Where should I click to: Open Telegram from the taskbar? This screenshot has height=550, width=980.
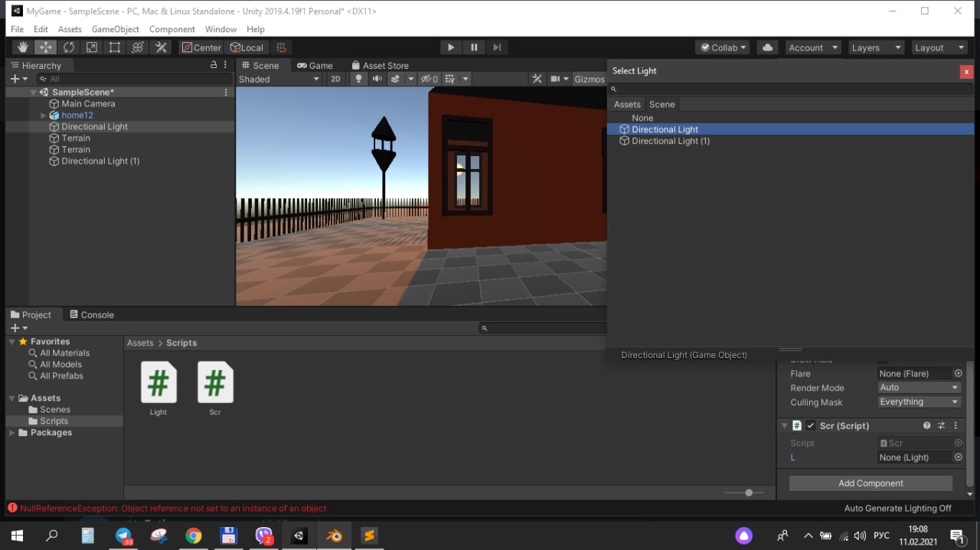pos(124,535)
